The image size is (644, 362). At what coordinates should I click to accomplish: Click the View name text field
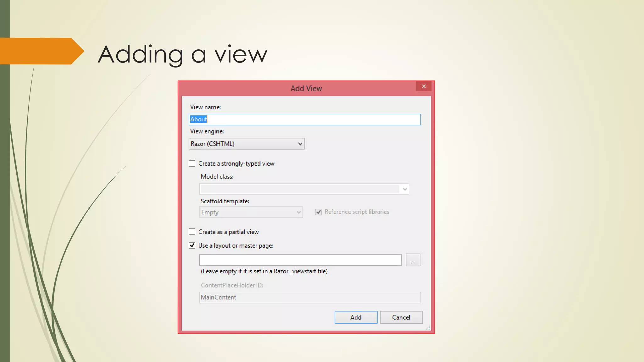point(304,119)
